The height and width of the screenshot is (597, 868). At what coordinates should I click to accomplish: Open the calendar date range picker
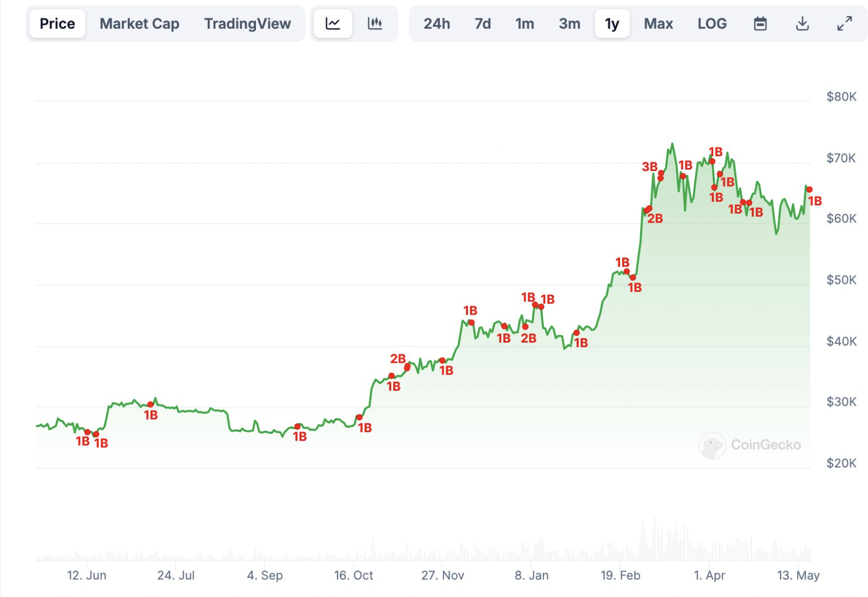click(x=760, y=24)
